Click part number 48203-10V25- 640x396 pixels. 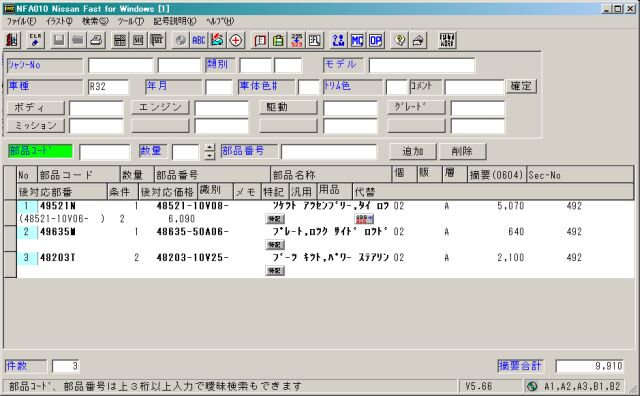[193, 258]
